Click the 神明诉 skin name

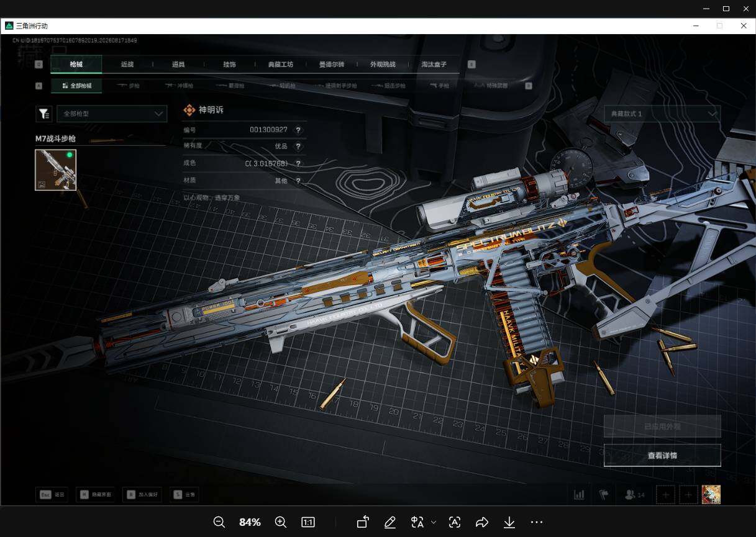(x=211, y=110)
